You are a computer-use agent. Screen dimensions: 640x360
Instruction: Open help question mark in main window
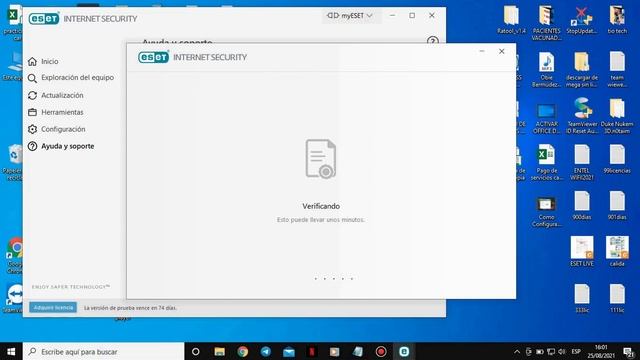(x=433, y=40)
